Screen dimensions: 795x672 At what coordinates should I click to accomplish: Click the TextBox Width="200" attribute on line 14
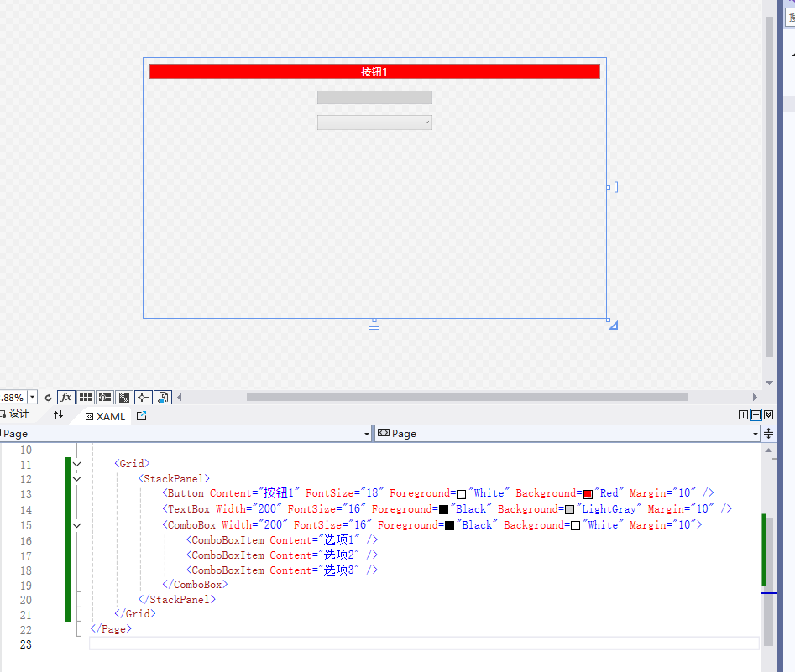[248, 508]
